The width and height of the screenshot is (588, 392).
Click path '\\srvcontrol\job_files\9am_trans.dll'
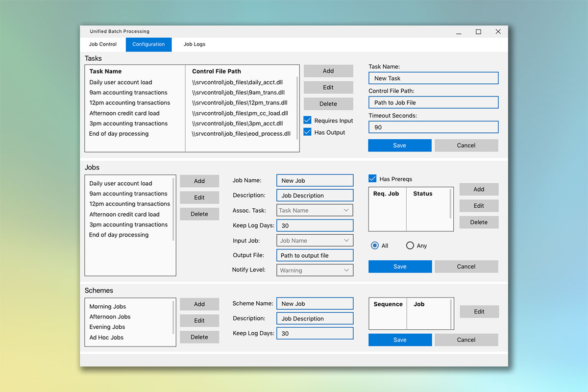[239, 93]
